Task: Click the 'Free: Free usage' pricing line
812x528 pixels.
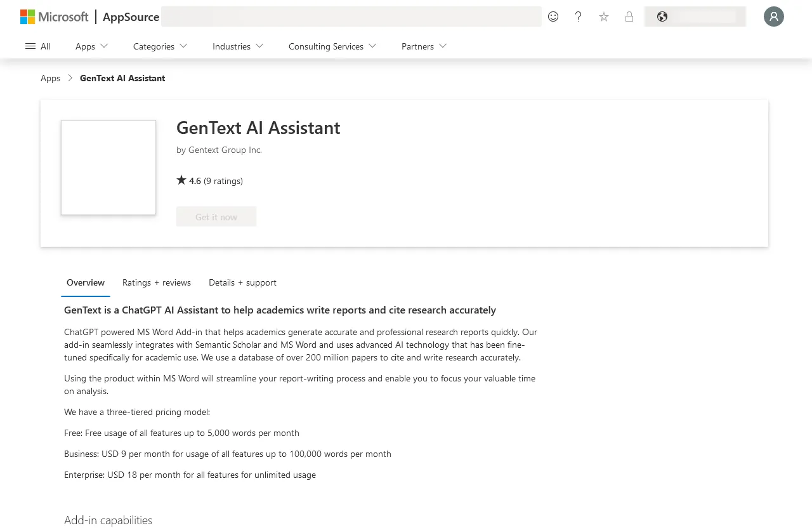Action: (x=181, y=433)
